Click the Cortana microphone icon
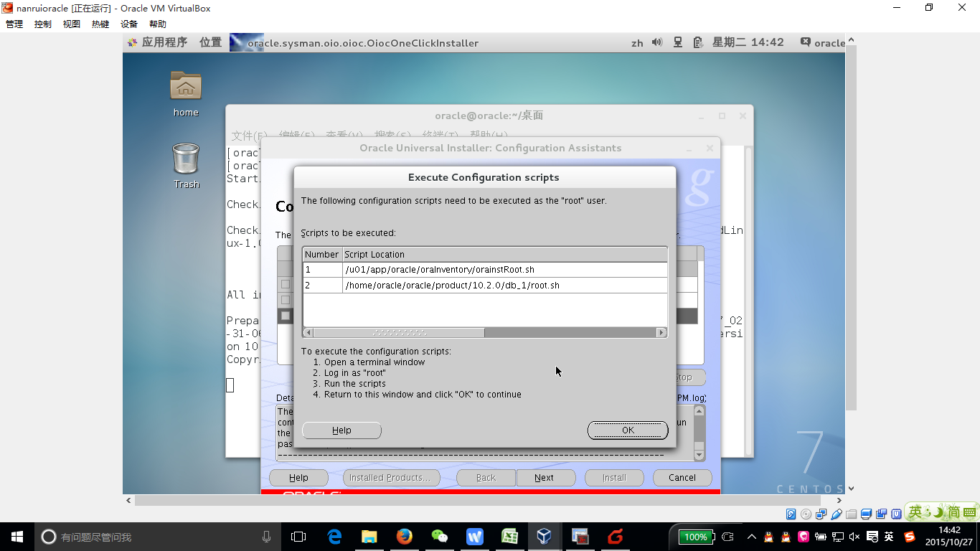Screen dimensions: 980x551 click(x=266, y=537)
